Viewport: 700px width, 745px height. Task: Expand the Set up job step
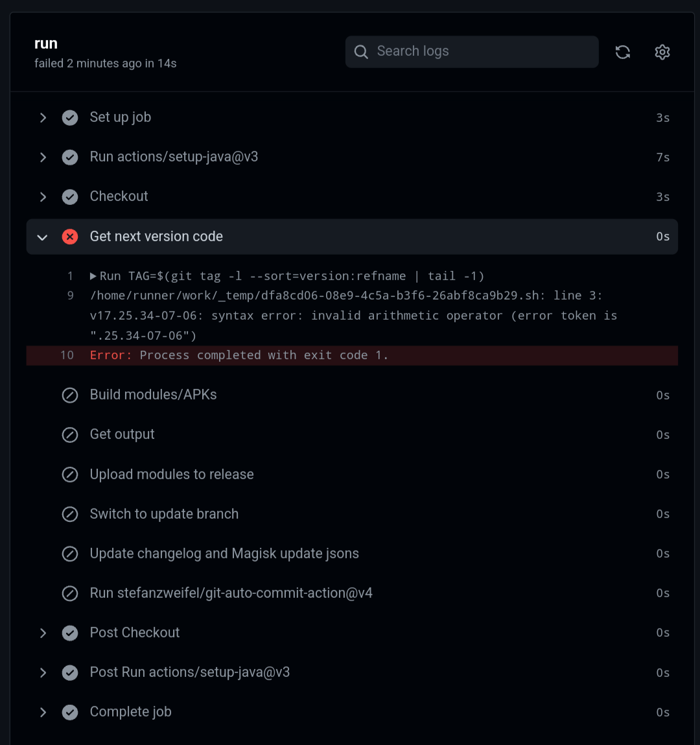pos(43,117)
